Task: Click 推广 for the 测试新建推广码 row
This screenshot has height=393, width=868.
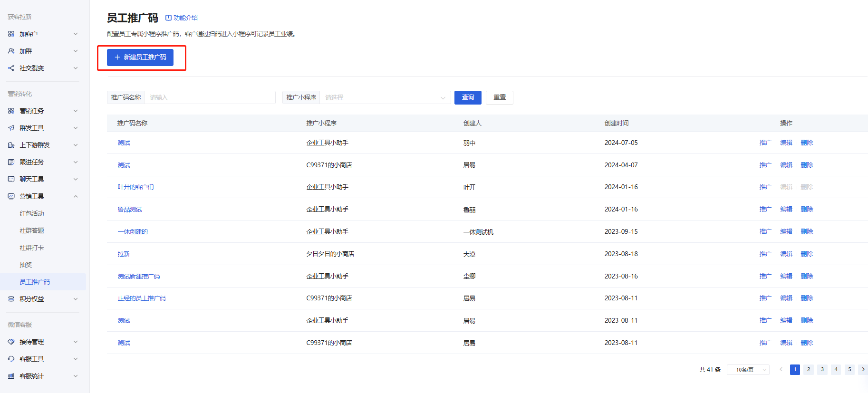Action: 765,276
